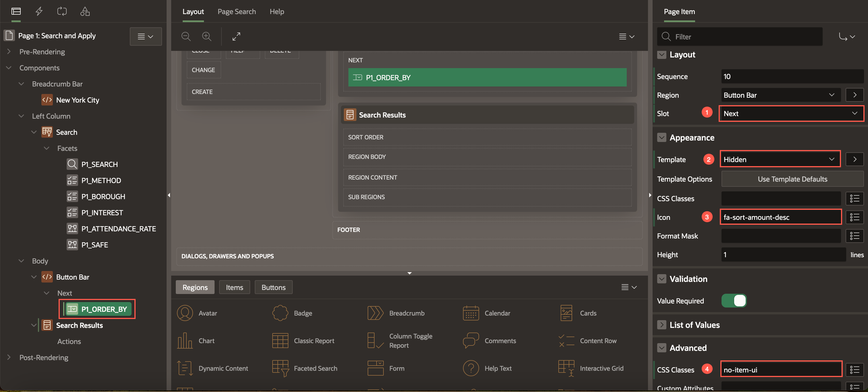868x392 pixels.
Task: Select the Interactive Grid region type
Action: tap(591, 368)
